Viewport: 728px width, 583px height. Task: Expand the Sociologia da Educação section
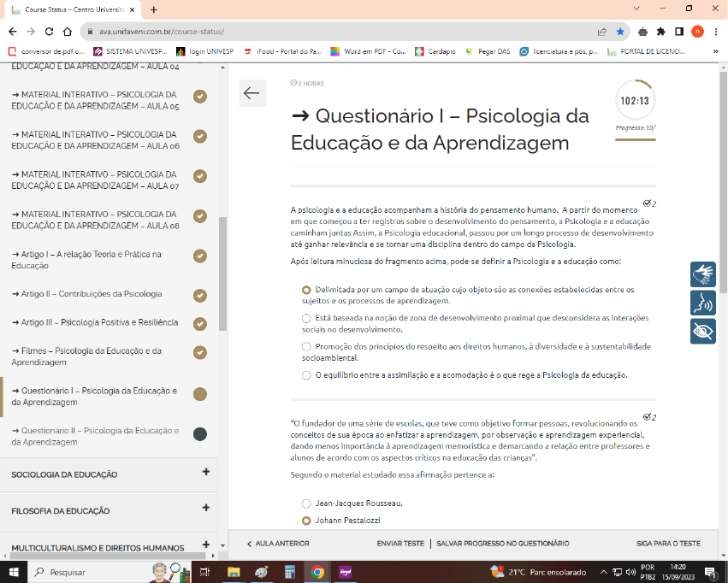[206, 472]
